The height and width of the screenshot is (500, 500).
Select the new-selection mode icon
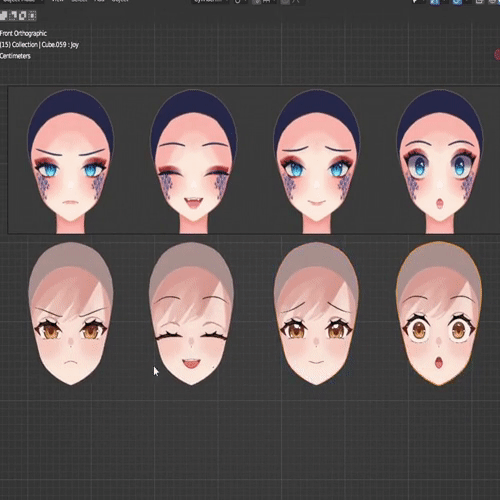3,15
